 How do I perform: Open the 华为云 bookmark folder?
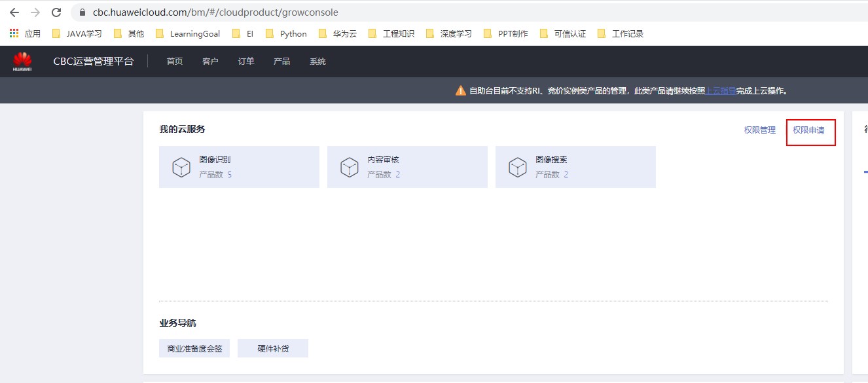(x=338, y=33)
